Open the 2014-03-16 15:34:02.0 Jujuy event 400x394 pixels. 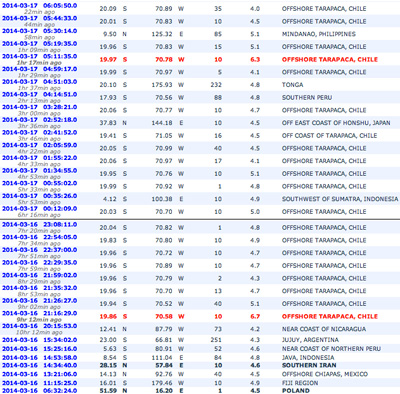tap(40, 340)
